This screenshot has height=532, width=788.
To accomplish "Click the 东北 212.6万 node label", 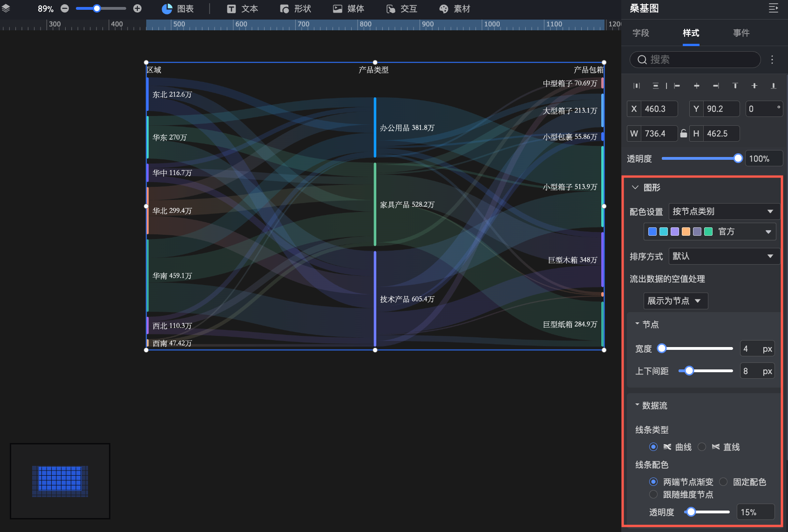I will coord(172,95).
